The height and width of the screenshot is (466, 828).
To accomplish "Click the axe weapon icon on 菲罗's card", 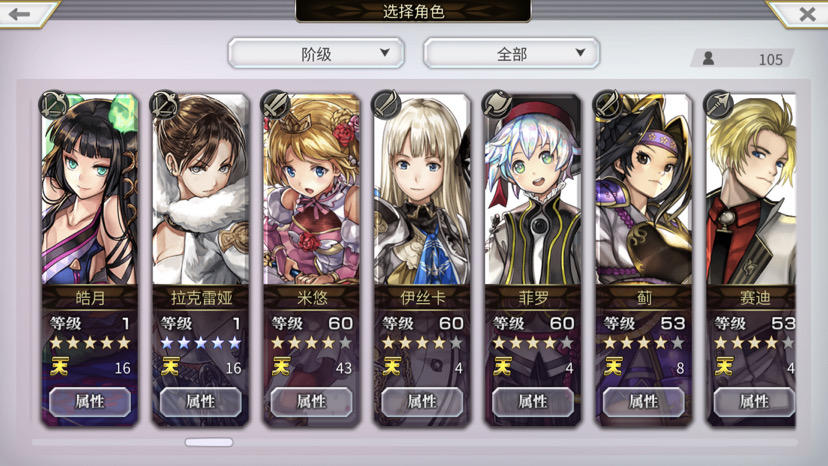I will pyautogui.click(x=497, y=104).
